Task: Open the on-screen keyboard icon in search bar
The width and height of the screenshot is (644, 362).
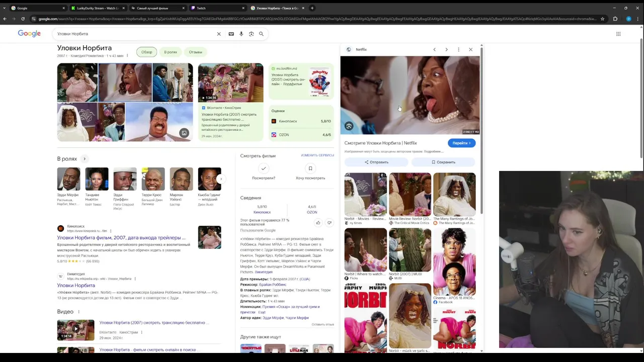Action: point(231,34)
